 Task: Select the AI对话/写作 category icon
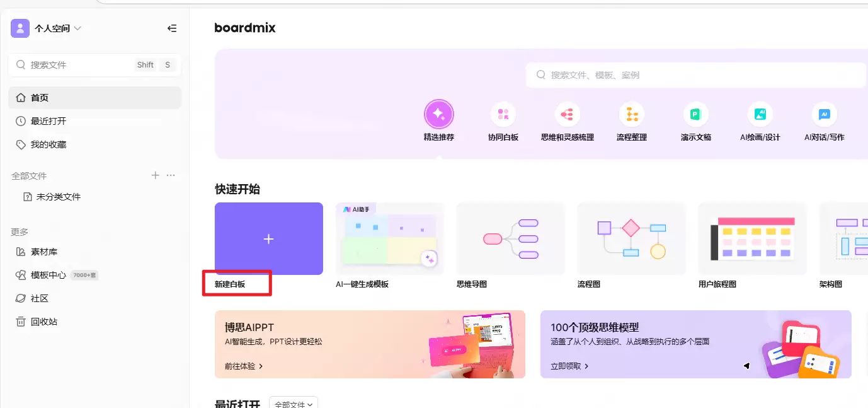click(x=825, y=114)
